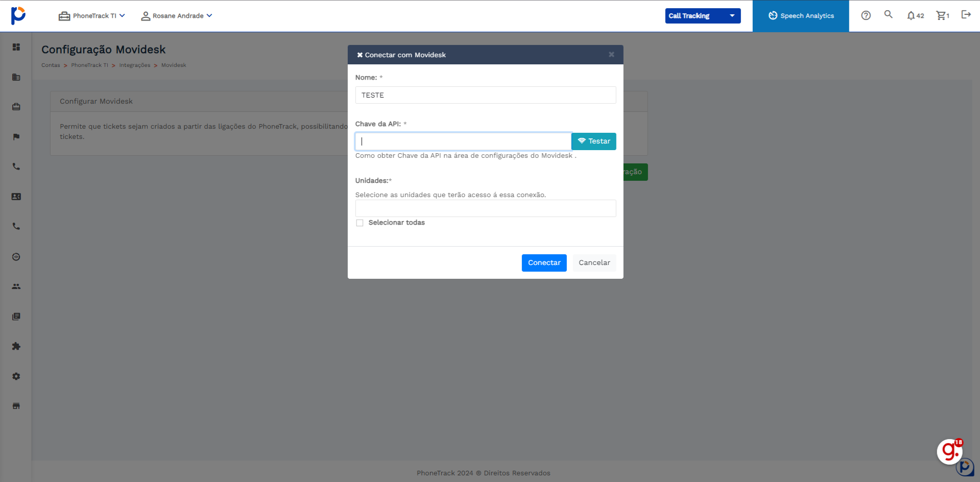Click the Nome input field
The image size is (980, 482).
pyautogui.click(x=486, y=95)
